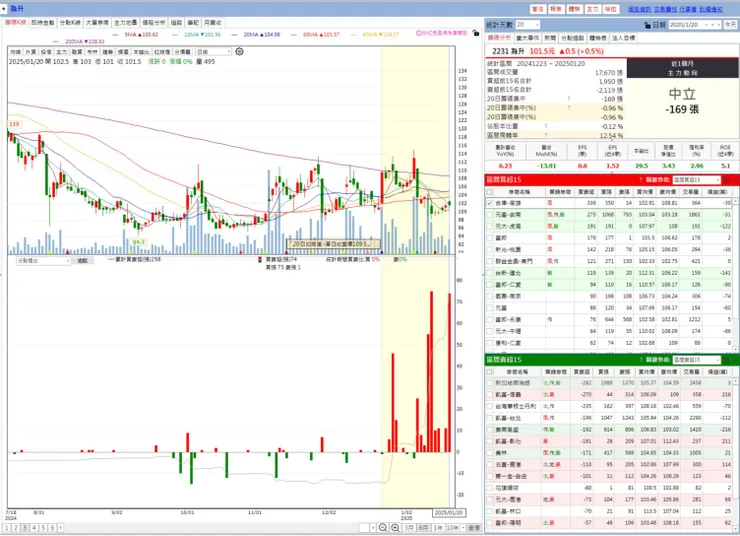740x536 pixels.
Task: Click help question mark beside 區間周轉率
Action: [x=546, y=135]
